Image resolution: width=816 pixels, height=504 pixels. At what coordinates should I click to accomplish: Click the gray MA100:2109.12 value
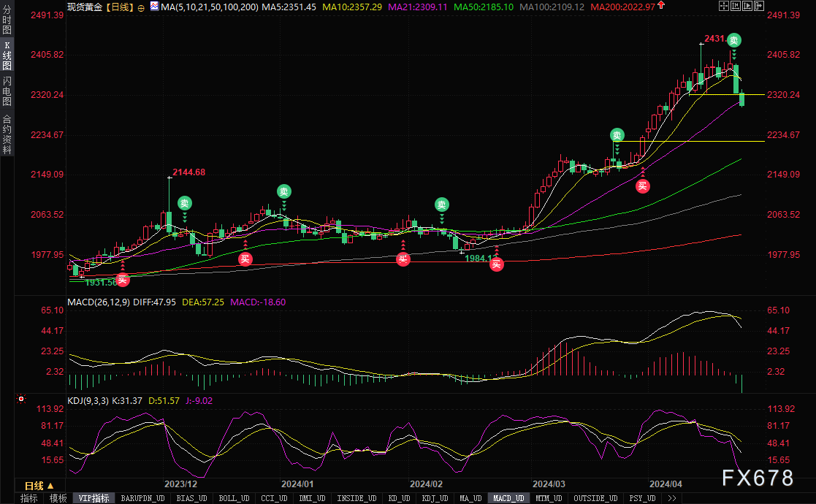point(552,7)
